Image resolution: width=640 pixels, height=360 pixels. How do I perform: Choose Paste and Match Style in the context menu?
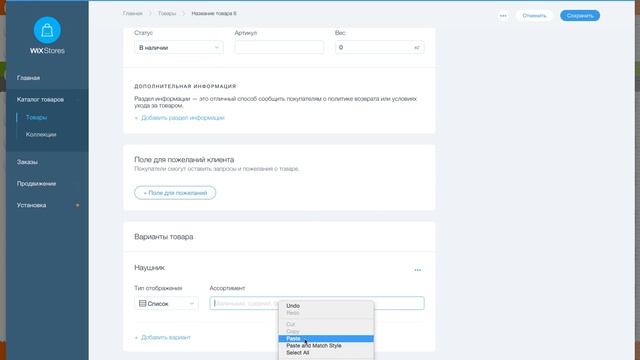[326, 346]
